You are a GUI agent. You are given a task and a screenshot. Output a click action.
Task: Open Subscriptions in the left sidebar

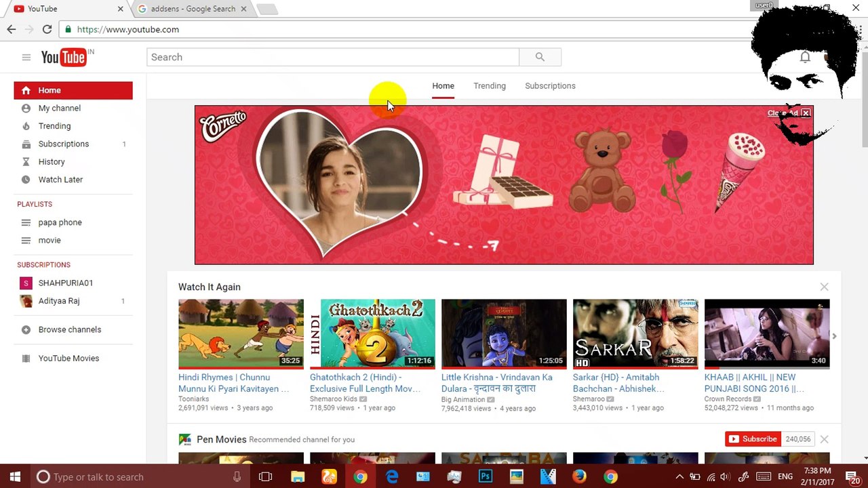click(63, 144)
